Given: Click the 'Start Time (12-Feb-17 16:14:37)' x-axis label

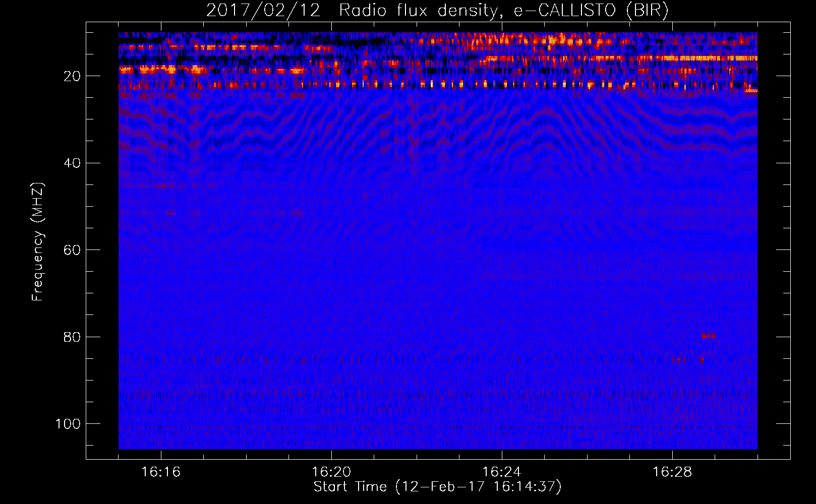Looking at the screenshot, I should [437, 487].
